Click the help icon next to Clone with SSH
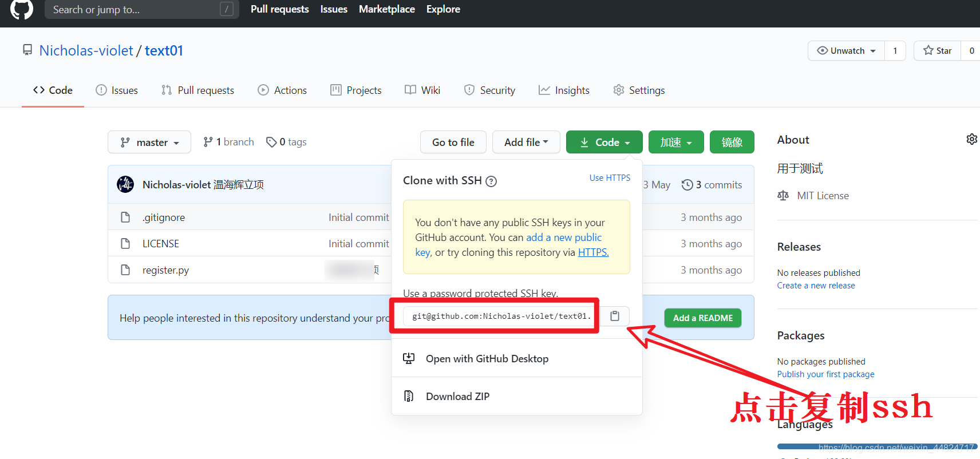The image size is (980, 459). tap(491, 181)
